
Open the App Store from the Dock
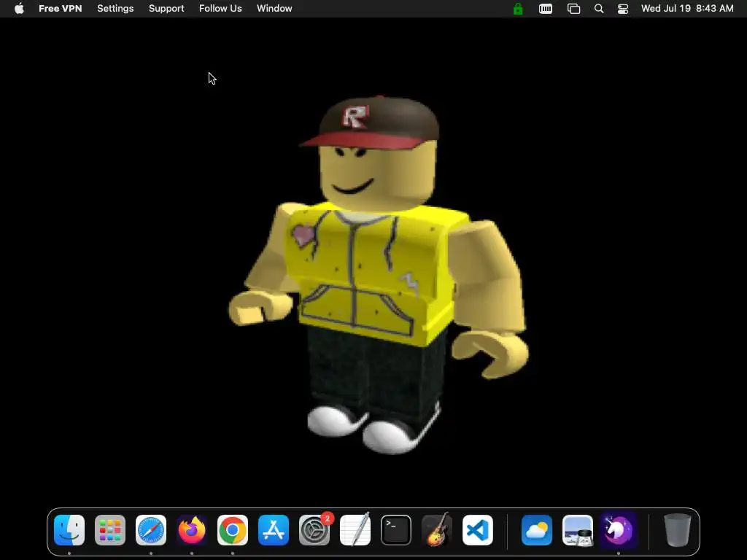(274, 530)
